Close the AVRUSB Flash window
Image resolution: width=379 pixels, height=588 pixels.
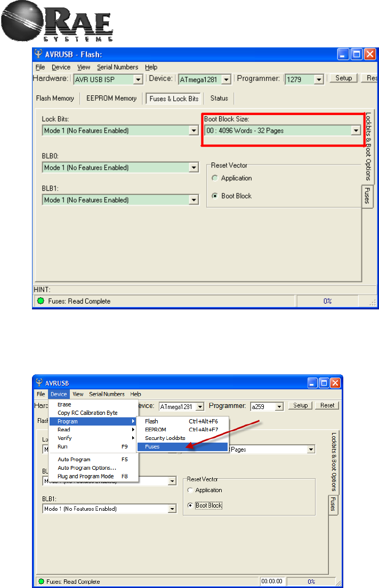(370, 54)
